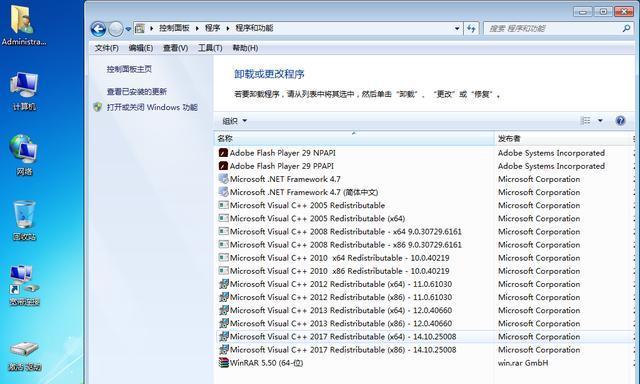Click shield icon beside Windows 功能 link
The height and width of the screenshot is (384, 640).
pos(98,107)
